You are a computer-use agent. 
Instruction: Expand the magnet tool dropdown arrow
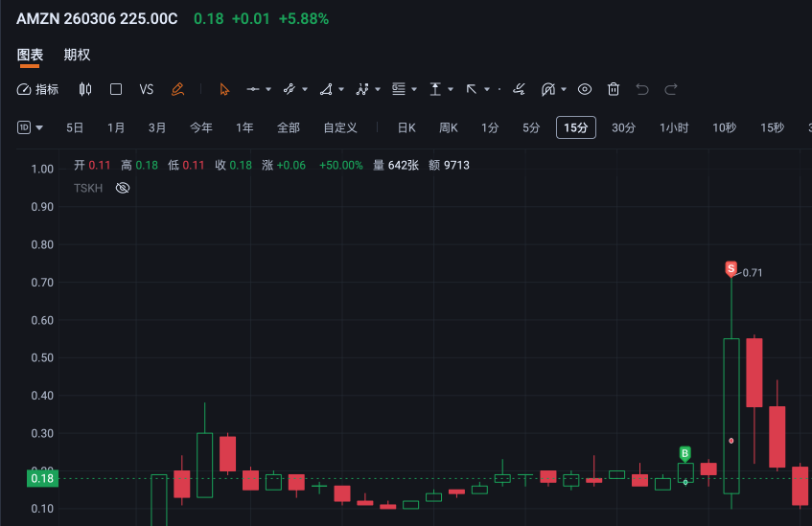pos(564,89)
